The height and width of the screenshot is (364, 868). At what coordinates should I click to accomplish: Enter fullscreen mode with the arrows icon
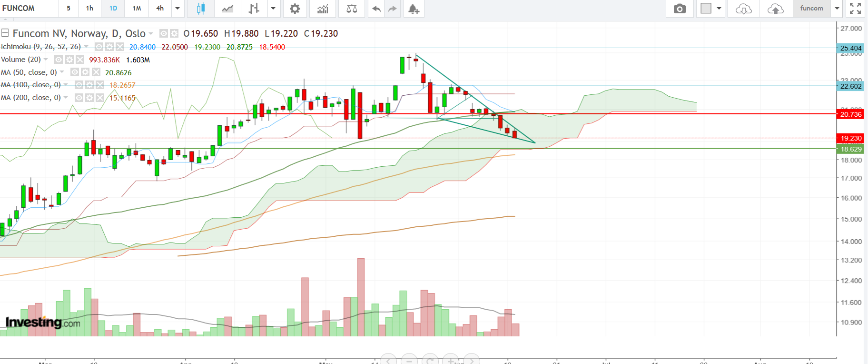click(x=855, y=9)
